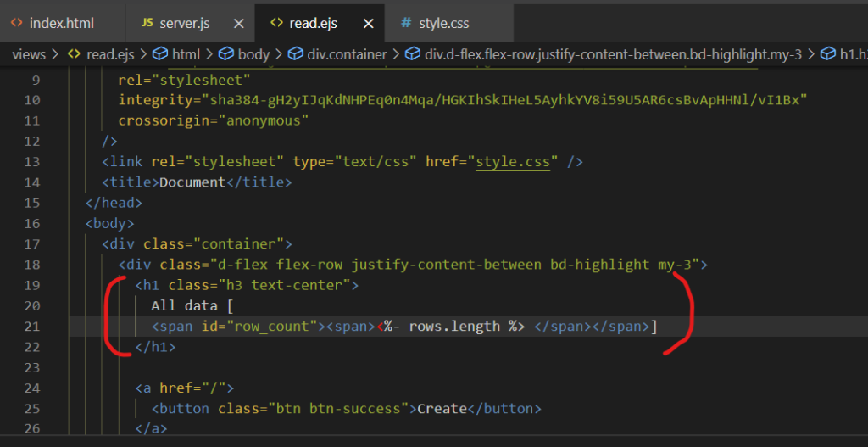Follow the style.css href link
Screen dimensions: 868x447
[513, 162]
